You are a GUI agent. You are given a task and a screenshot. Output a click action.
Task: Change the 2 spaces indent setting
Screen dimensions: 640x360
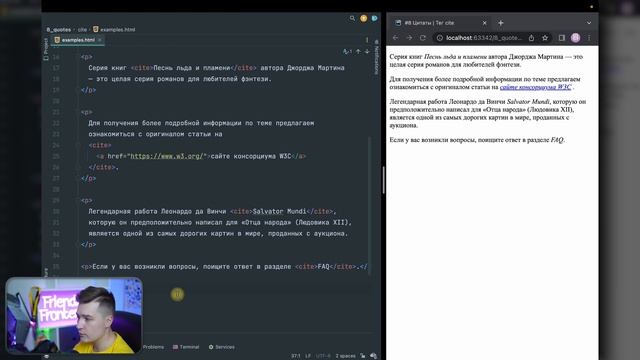(345, 356)
